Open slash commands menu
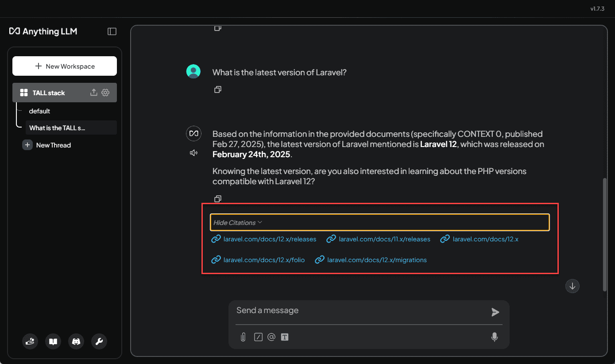 tap(258, 337)
